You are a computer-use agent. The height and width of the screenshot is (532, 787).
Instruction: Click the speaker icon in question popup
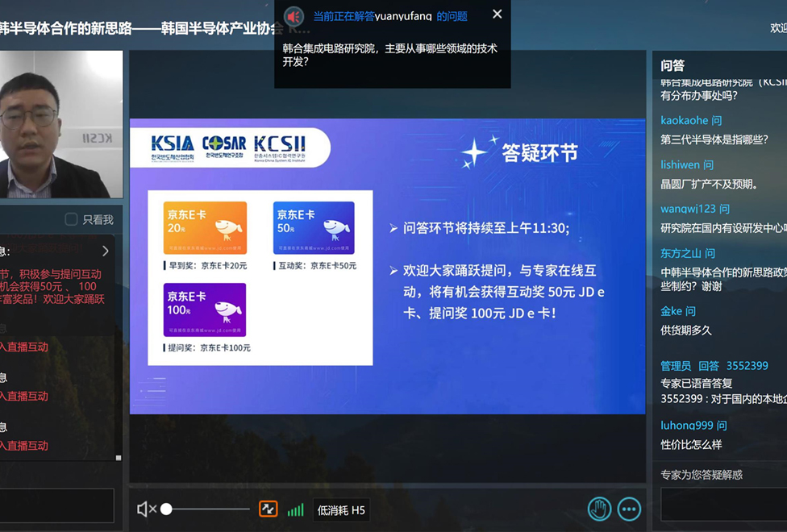[x=294, y=17]
